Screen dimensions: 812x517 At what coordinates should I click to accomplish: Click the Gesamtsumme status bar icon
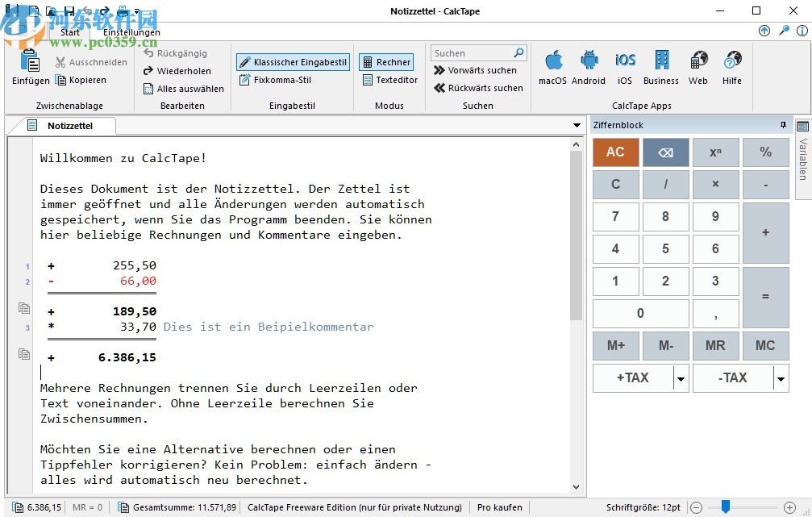(x=123, y=507)
